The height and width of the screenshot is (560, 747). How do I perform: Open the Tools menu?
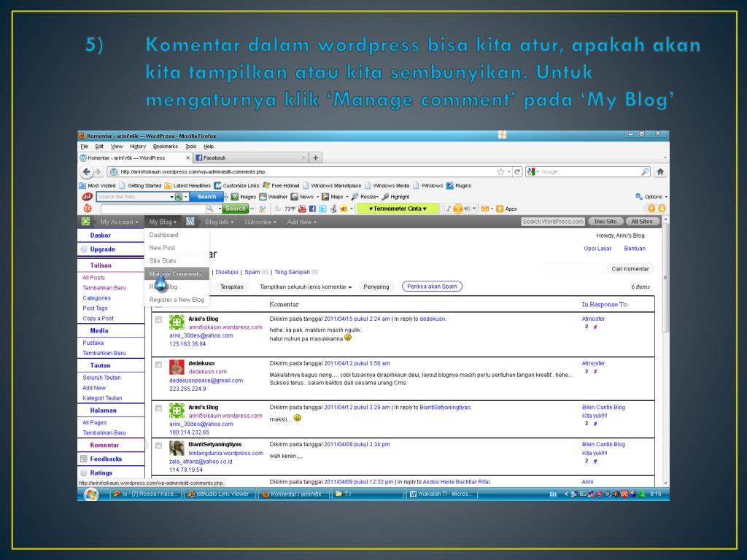tap(190, 147)
